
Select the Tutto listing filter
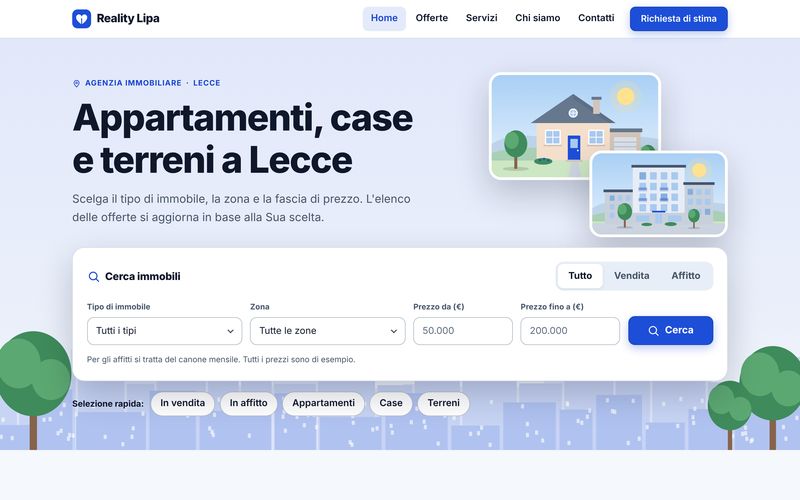580,276
